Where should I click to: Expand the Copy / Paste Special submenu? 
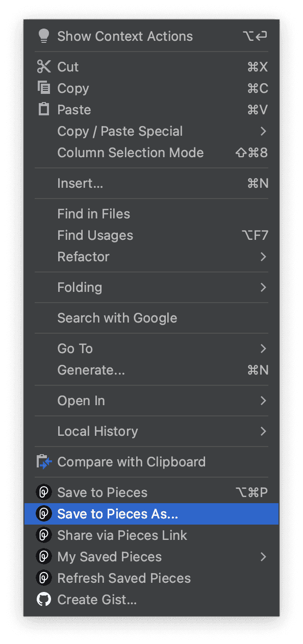264,131
